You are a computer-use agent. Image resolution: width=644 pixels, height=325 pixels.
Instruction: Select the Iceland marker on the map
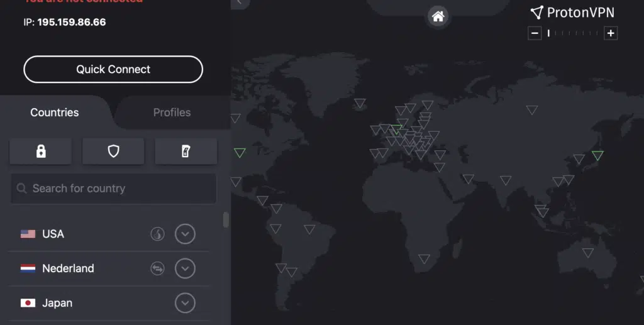pyautogui.click(x=360, y=103)
